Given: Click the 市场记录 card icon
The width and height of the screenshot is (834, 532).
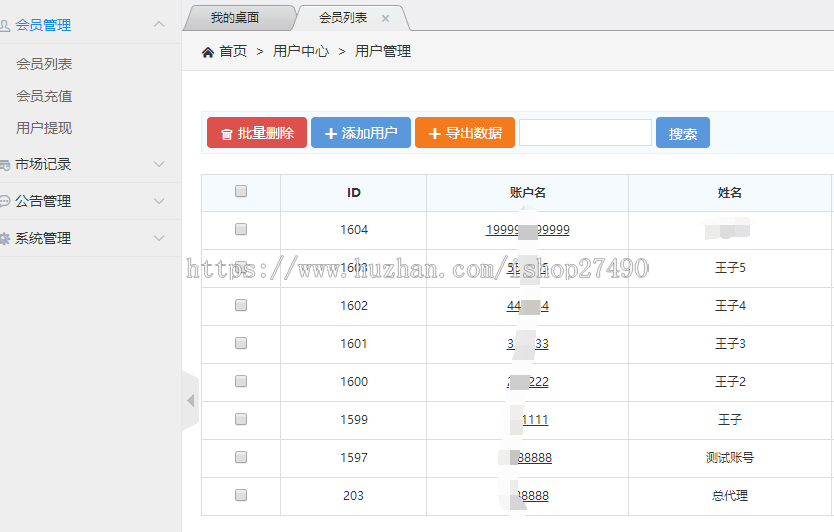Looking at the screenshot, I should 5,165.
